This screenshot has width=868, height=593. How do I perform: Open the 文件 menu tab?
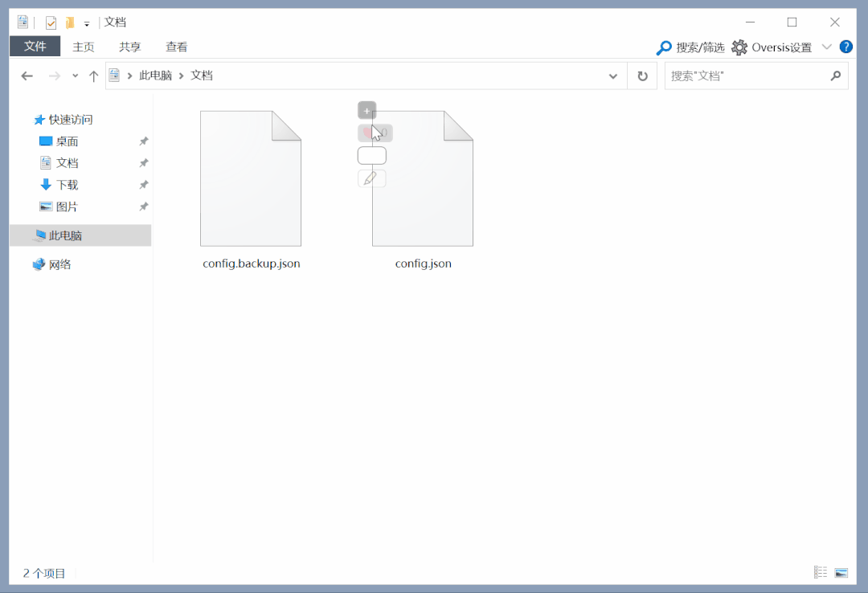(35, 47)
